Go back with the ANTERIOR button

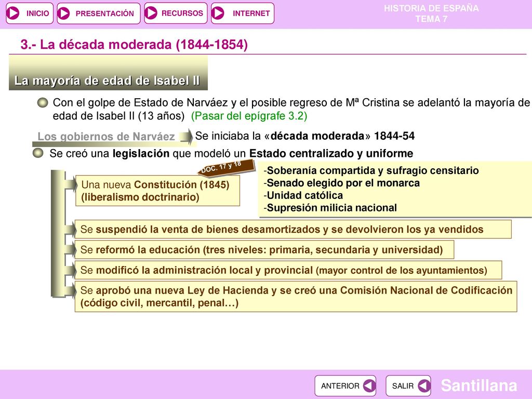click(x=345, y=386)
